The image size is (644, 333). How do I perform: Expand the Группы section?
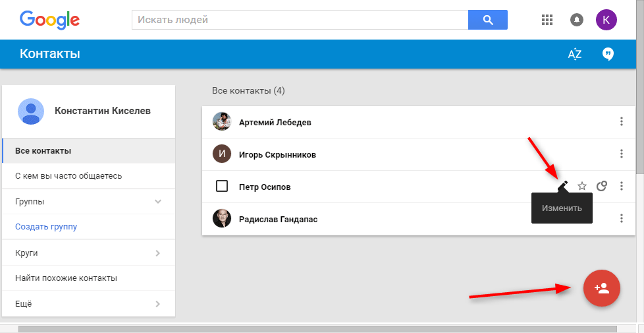coord(157,201)
